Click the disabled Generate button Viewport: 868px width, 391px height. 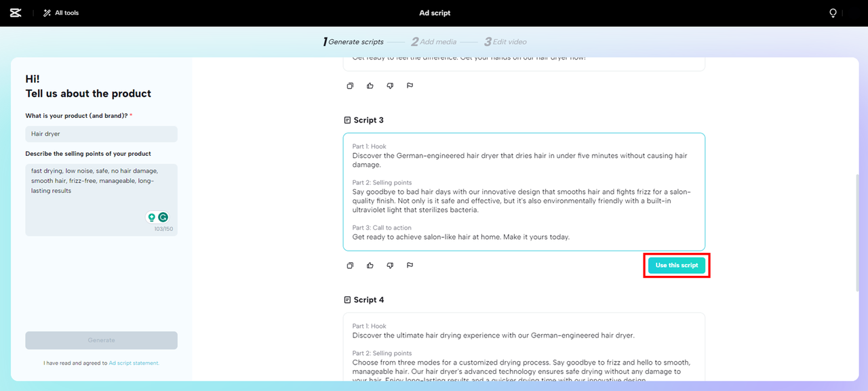point(102,340)
